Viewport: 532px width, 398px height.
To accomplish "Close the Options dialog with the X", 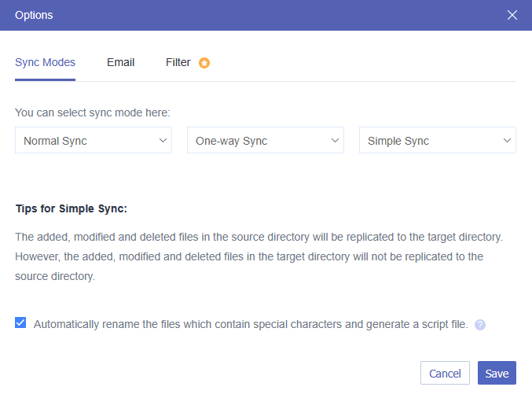I will pyautogui.click(x=512, y=15).
